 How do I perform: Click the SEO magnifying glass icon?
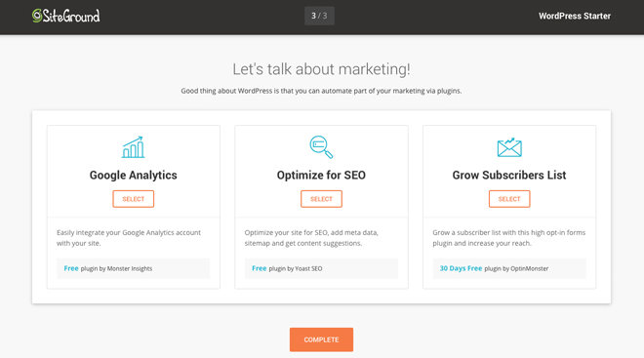tap(321, 147)
